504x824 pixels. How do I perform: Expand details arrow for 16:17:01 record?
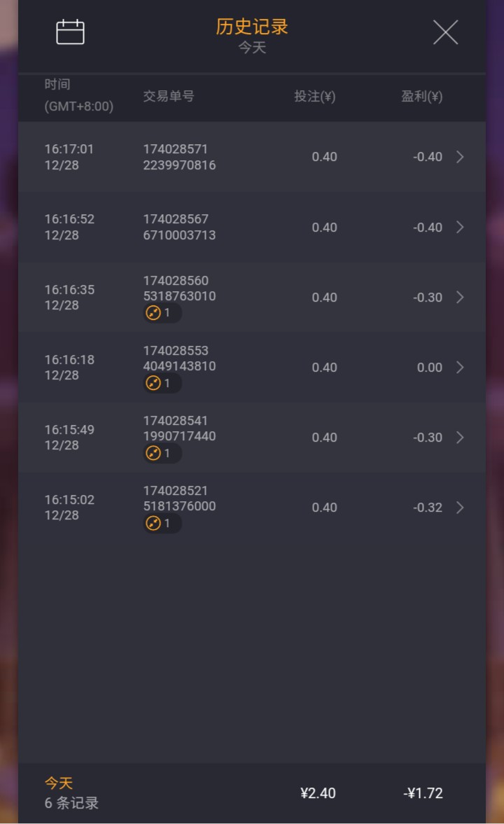click(460, 157)
